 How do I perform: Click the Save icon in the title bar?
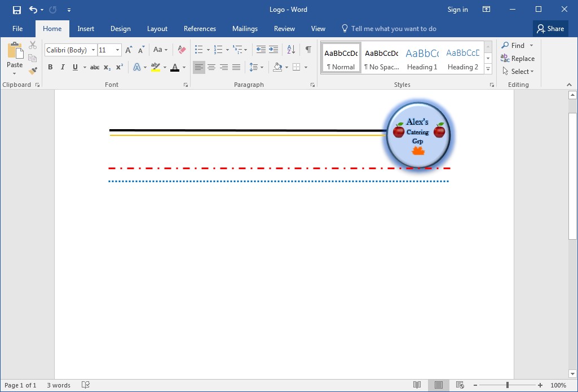[17, 10]
